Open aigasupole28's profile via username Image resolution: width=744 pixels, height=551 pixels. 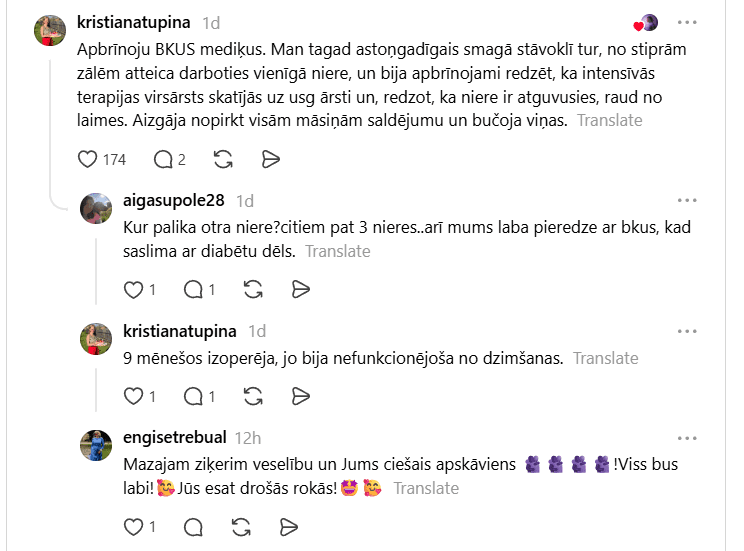point(174,200)
